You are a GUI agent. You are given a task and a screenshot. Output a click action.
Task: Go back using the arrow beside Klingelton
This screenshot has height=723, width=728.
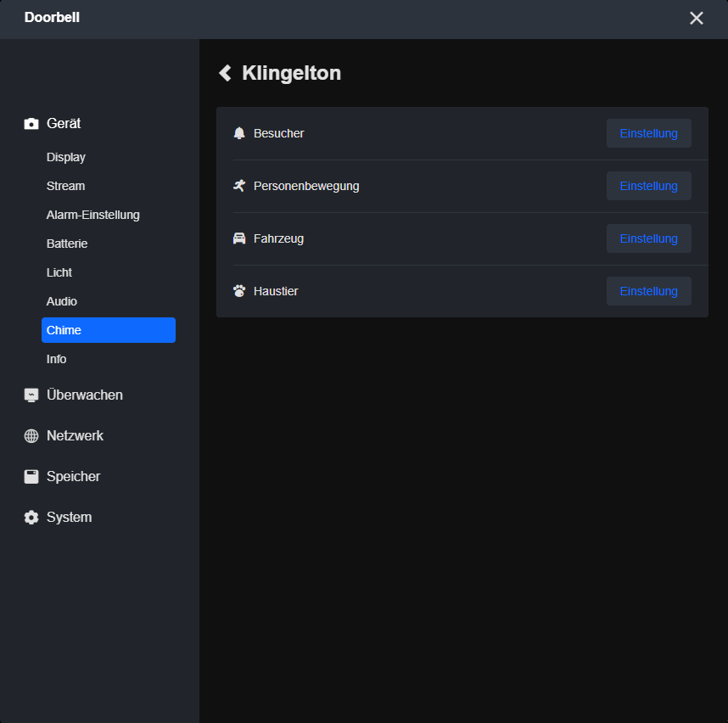pos(225,73)
